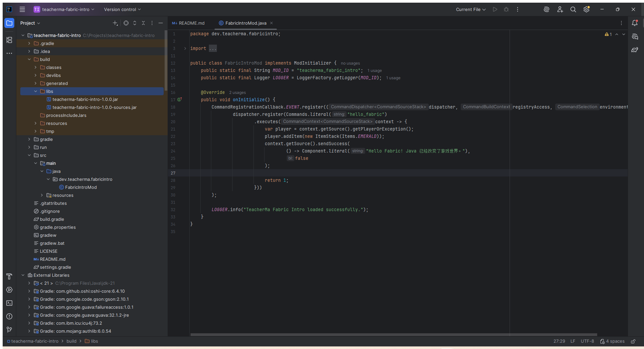
Task: Click the implements gutter icon at line 17
Action: click(180, 100)
